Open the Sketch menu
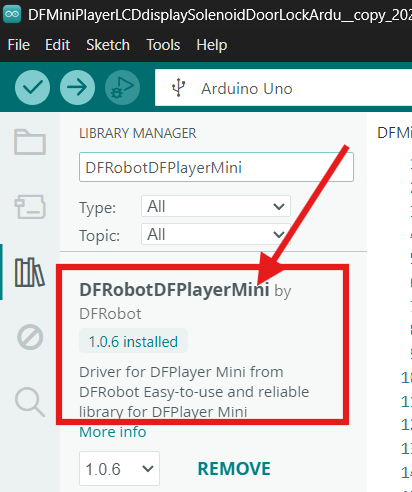The height and width of the screenshot is (492, 412). tap(108, 45)
